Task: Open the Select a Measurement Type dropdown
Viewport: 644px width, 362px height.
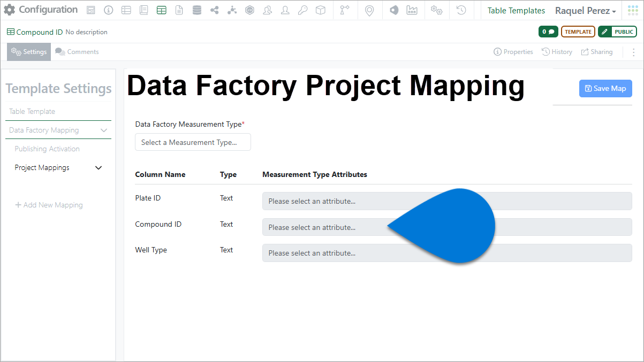Action: [x=193, y=142]
